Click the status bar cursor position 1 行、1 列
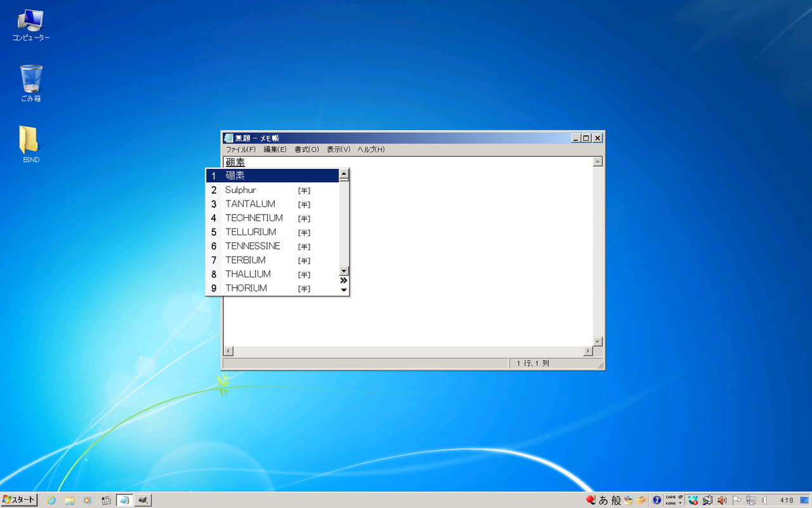 [533, 363]
